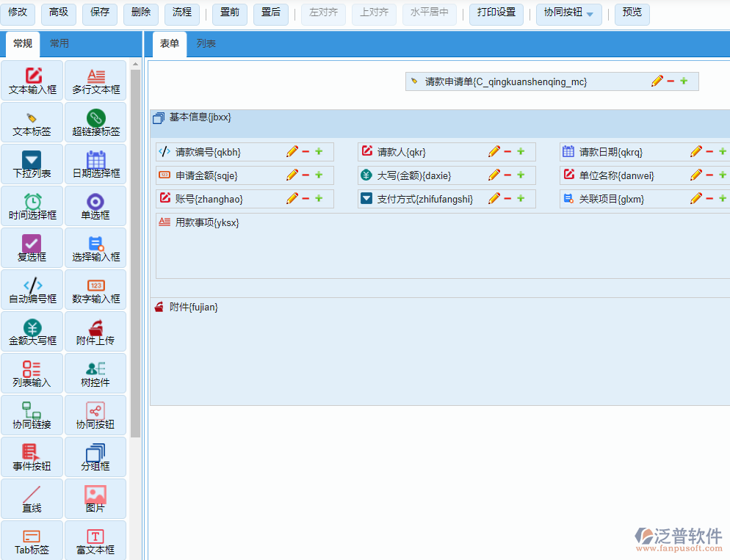Select the 单选框 radio button widget
730x560 pixels.
95,206
